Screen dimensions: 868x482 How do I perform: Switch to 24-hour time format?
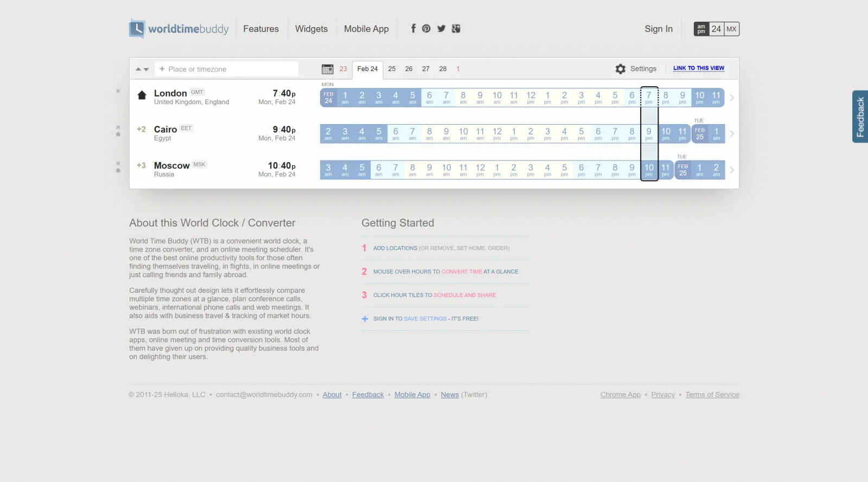[716, 29]
